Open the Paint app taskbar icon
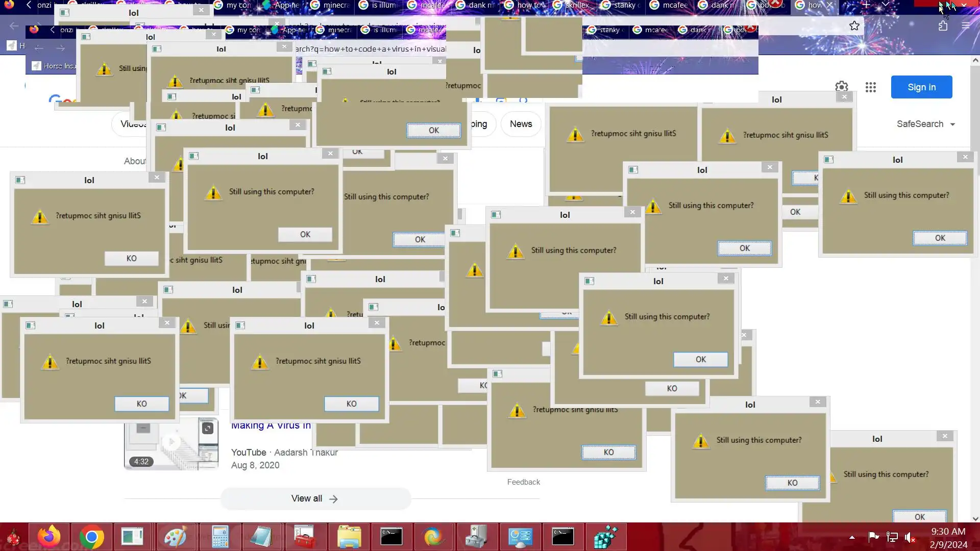 coord(175,537)
